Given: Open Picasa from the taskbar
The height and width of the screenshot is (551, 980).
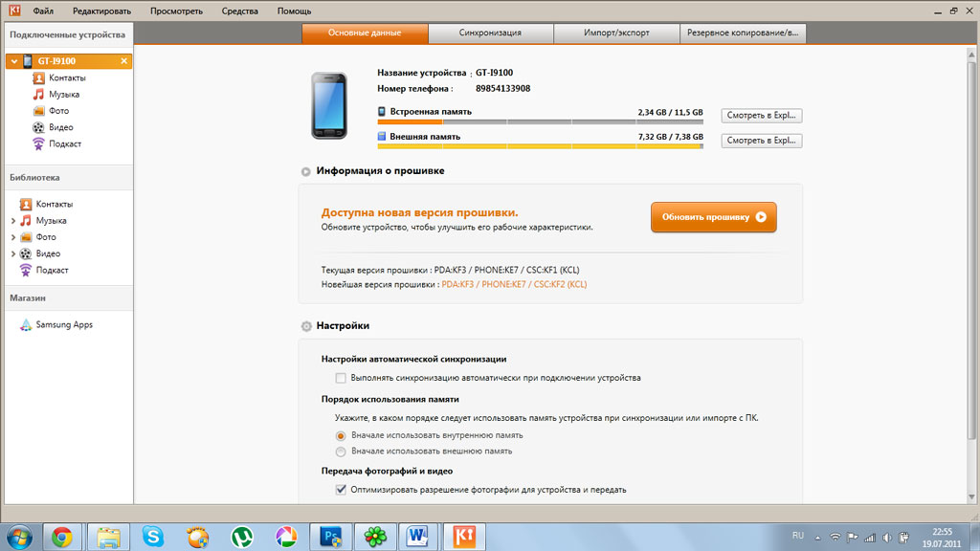Looking at the screenshot, I should [286, 537].
